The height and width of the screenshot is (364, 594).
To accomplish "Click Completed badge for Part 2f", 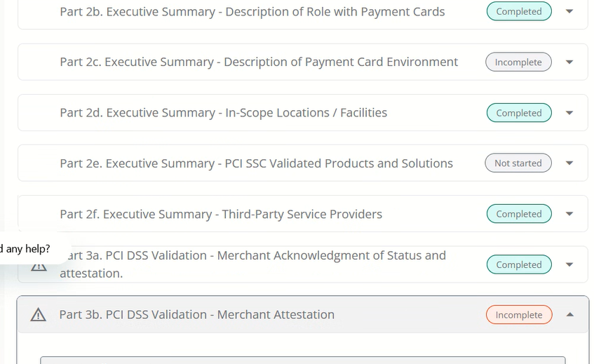I will tap(519, 214).
